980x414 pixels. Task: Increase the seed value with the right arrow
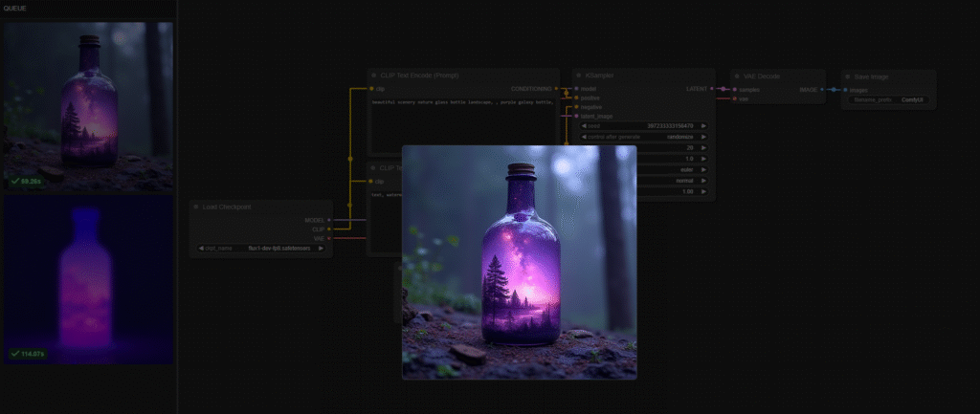pos(704,125)
